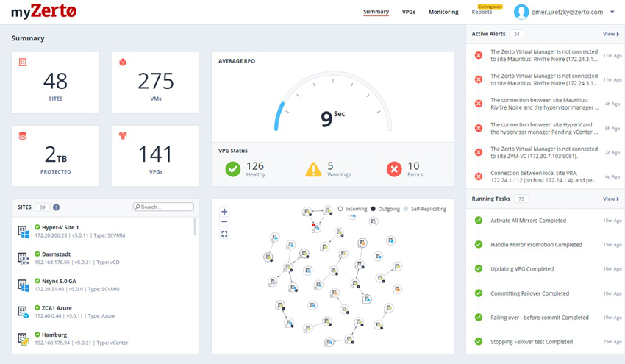Select the Darmstadt site entry
This screenshot has height=364, width=625.
coord(104,258)
